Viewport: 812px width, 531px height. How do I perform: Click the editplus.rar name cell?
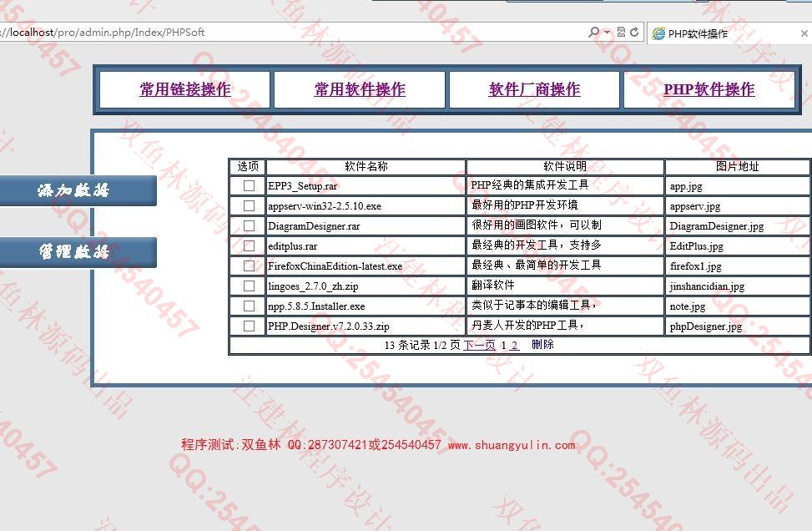coord(366,245)
